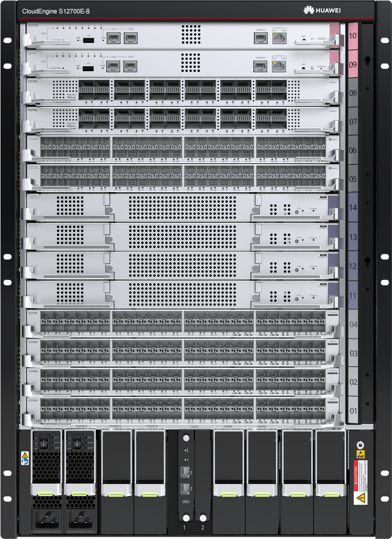This screenshot has height=539, width=392.
Task: Click the red CAUTION label
Action: coord(356,475)
